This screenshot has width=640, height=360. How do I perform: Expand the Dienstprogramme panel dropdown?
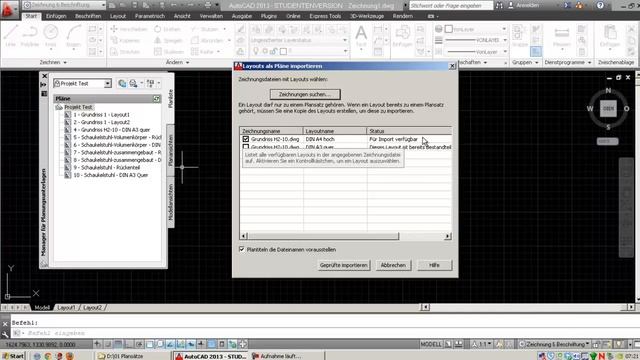(568, 62)
